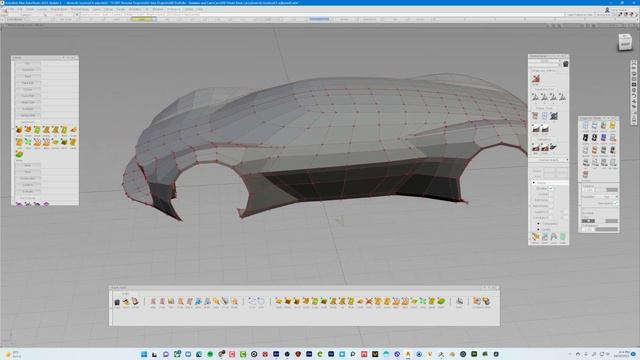Click the green crossed-arrows icon in the bottom shelf
The height and width of the screenshot is (360, 640).
pos(423,301)
